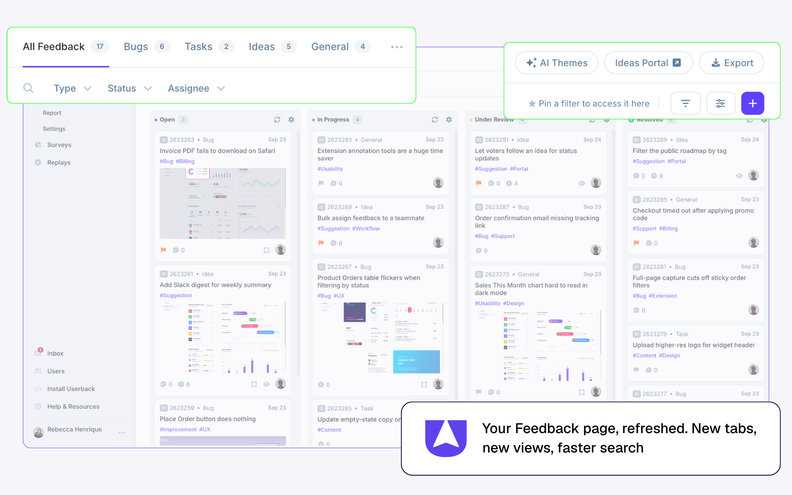Open Replays icon in the sidebar
This screenshot has height=495, width=792.
(38, 163)
